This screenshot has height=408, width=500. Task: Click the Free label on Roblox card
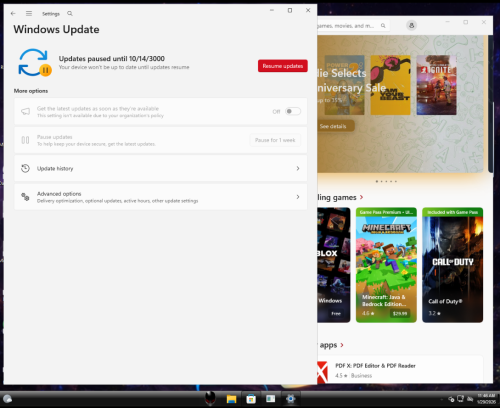pyautogui.click(x=336, y=314)
